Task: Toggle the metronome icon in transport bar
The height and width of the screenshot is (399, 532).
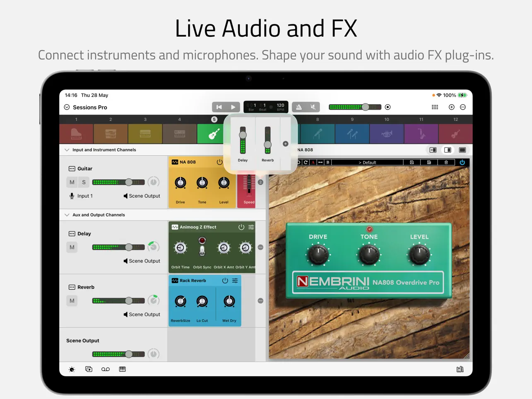Action: (299, 107)
